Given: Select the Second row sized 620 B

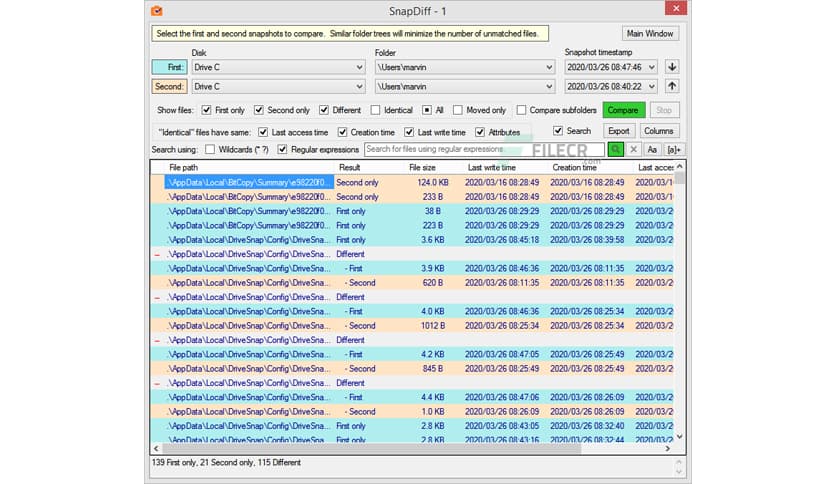Looking at the screenshot, I should pyautogui.click(x=413, y=283).
